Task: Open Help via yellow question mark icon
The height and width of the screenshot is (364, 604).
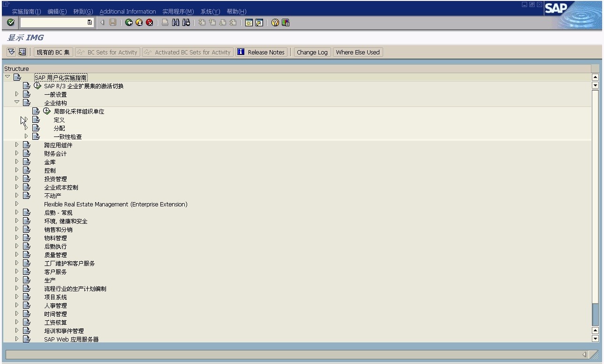Action: point(275,23)
